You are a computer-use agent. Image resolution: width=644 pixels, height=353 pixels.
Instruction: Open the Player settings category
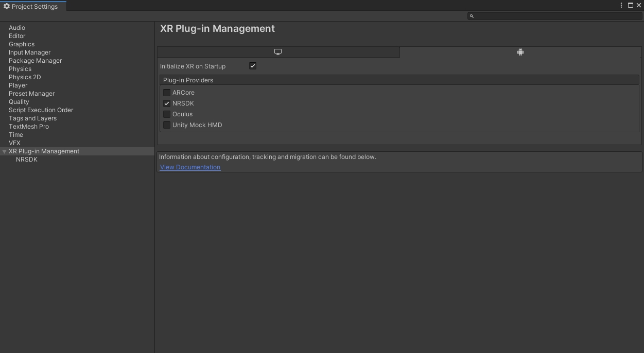[x=18, y=85]
